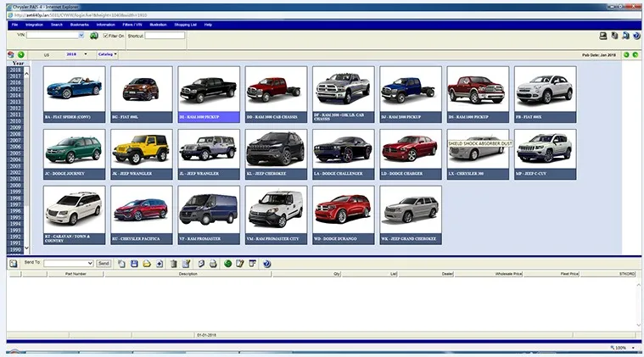Click the notes pencil icon after the green dollar circle
644x357 pixels.
click(240, 264)
